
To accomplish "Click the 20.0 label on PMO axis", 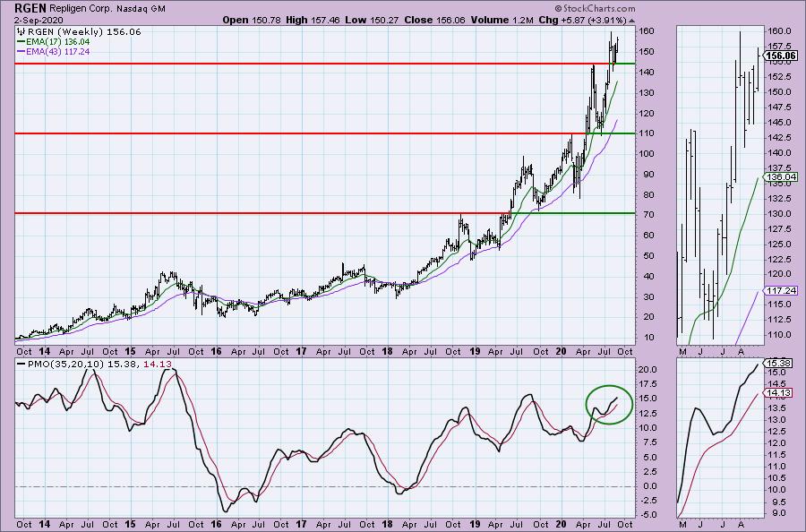I will pos(647,370).
